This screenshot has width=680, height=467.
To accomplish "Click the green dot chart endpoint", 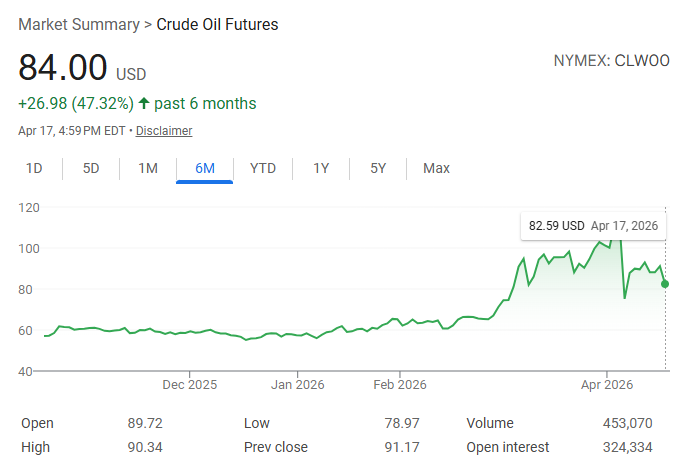I will (666, 284).
